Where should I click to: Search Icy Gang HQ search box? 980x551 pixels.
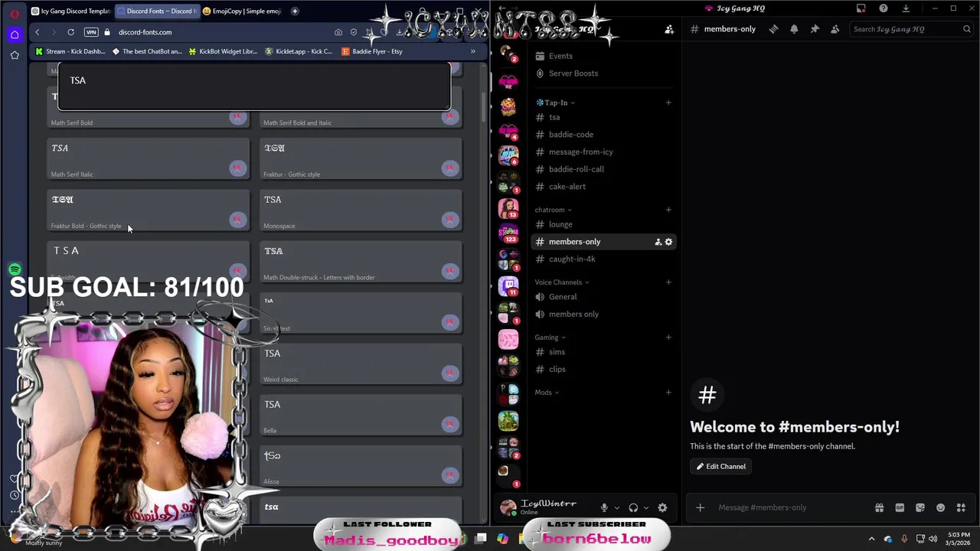(x=911, y=29)
